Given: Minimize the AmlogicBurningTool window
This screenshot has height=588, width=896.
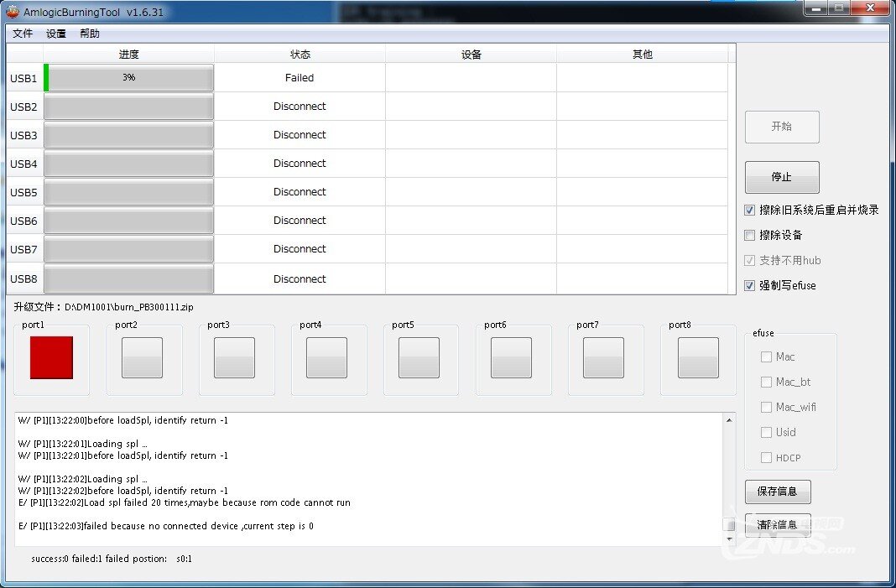Looking at the screenshot, I should [x=816, y=8].
